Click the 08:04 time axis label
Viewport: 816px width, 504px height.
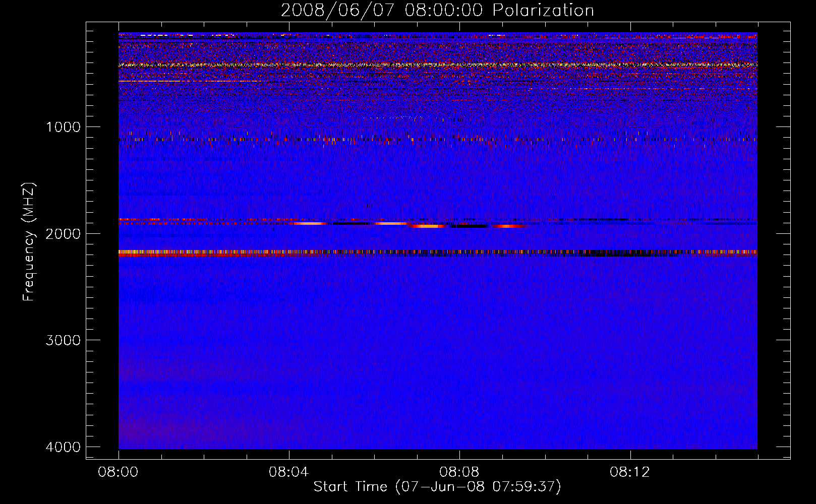[x=289, y=472]
